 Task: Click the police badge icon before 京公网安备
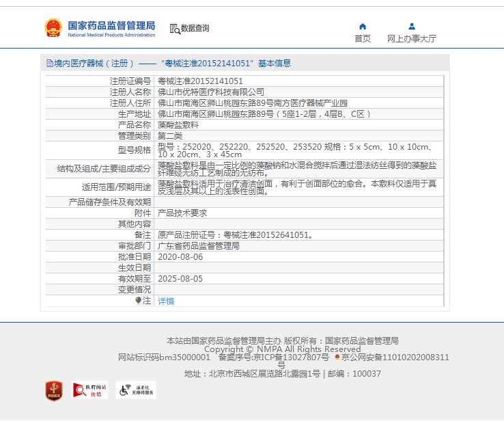pyautogui.click(x=337, y=357)
